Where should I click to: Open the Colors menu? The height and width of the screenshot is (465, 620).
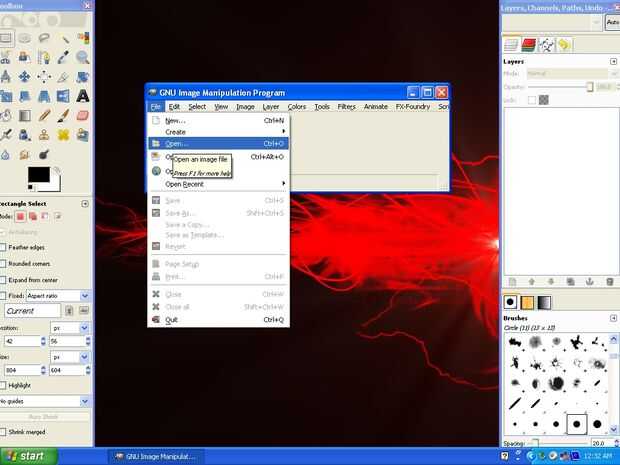(297, 107)
